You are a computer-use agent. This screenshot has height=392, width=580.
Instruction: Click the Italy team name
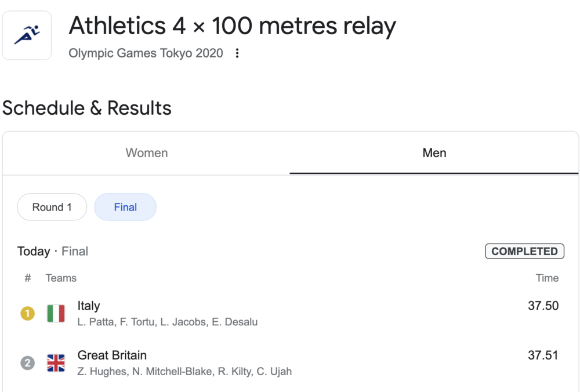89,306
